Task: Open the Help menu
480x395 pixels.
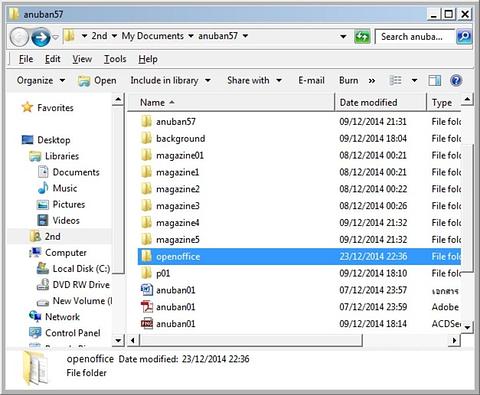Action: click(148, 59)
